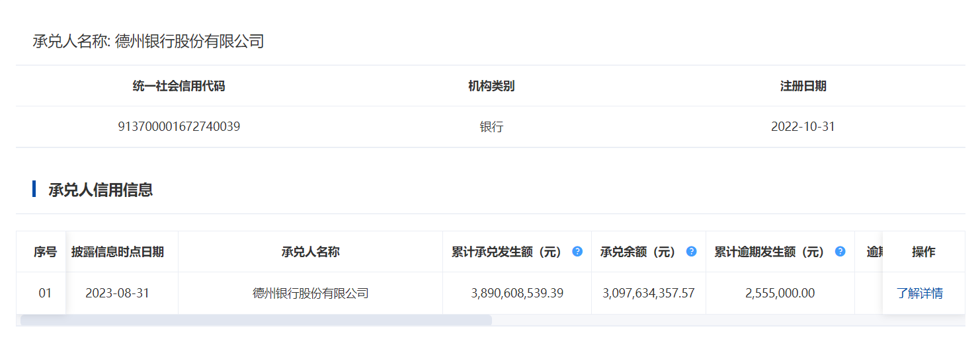Viewport: 980px width, 349px height.
Task: Click help icon beside 累计承兑发生额（元）
Action: [x=577, y=251]
